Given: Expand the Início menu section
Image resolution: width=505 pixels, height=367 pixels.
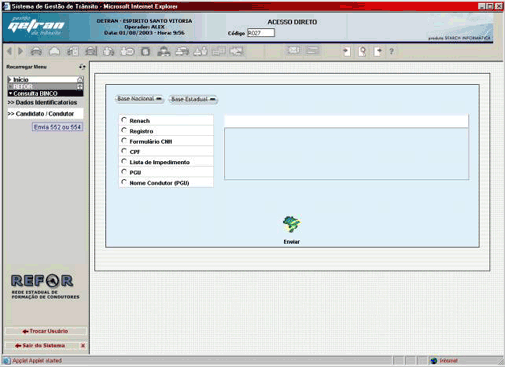Looking at the screenshot, I should pos(45,80).
